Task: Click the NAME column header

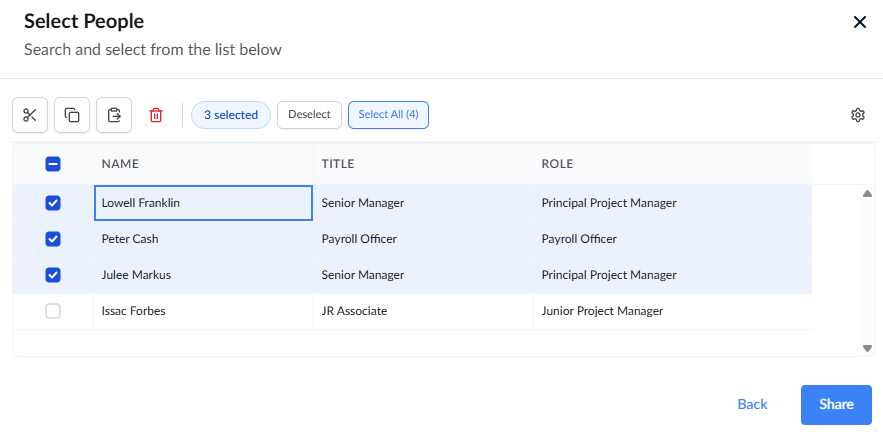Action: tap(203, 164)
